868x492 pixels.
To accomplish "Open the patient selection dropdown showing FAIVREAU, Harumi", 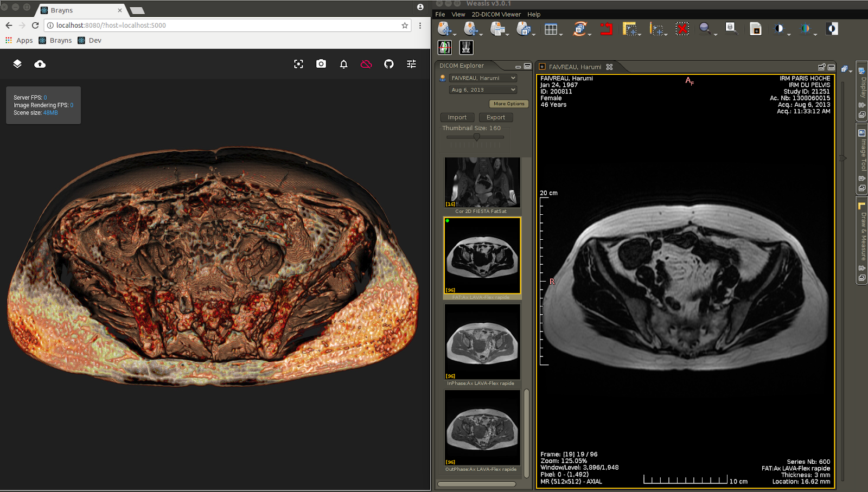I will [x=482, y=78].
